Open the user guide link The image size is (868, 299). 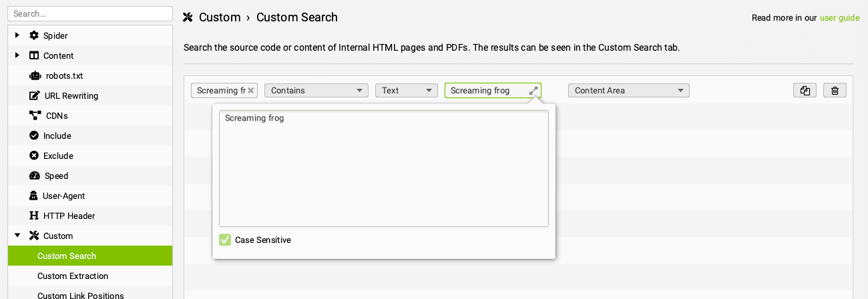(839, 18)
